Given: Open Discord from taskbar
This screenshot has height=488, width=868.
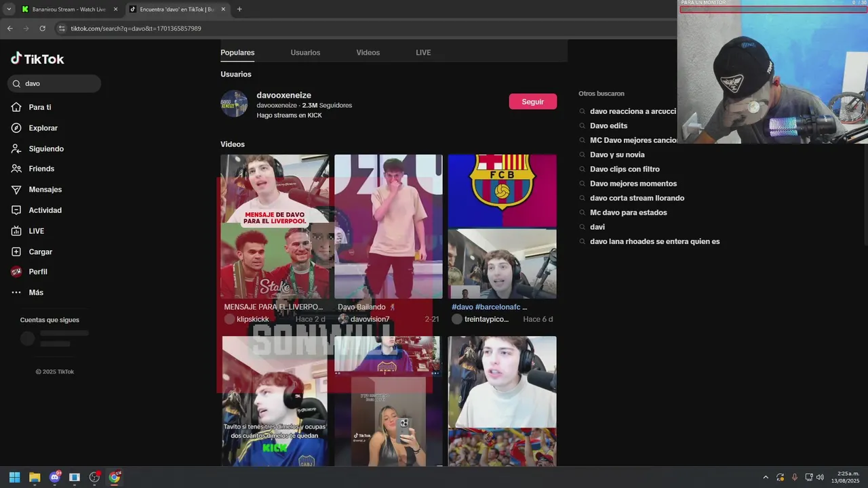Looking at the screenshot, I should pos(55,477).
